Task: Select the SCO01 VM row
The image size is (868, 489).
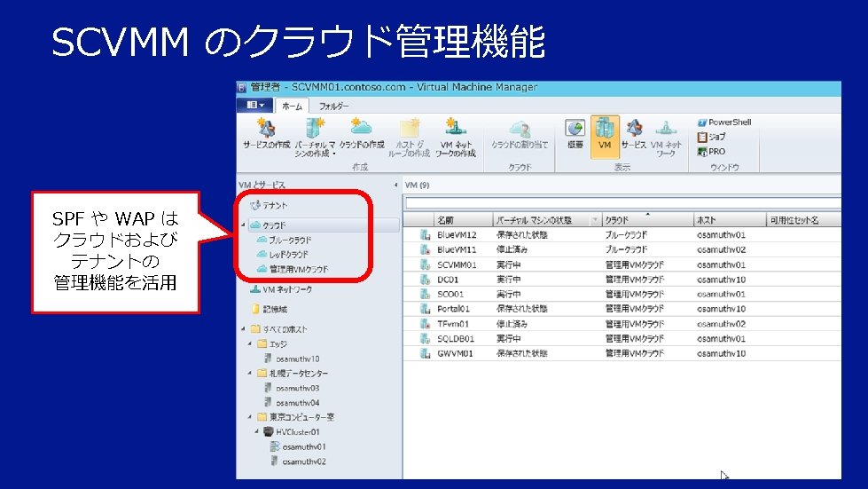Action: coord(622,294)
